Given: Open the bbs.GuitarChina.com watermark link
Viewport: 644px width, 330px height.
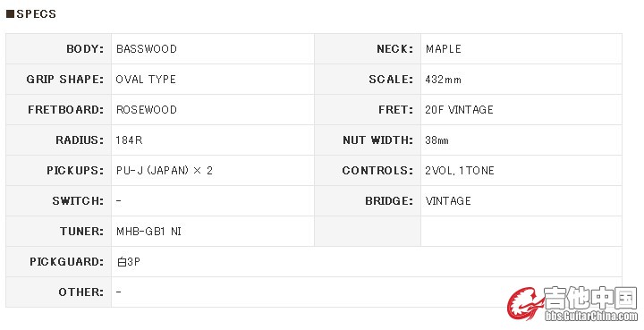Looking at the screenshot, I should click(x=591, y=316).
